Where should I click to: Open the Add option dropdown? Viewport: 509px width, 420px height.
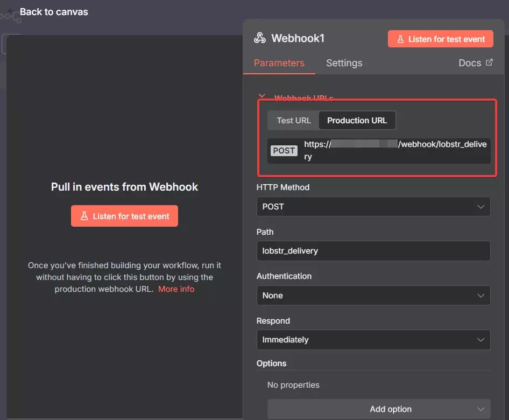point(379,409)
